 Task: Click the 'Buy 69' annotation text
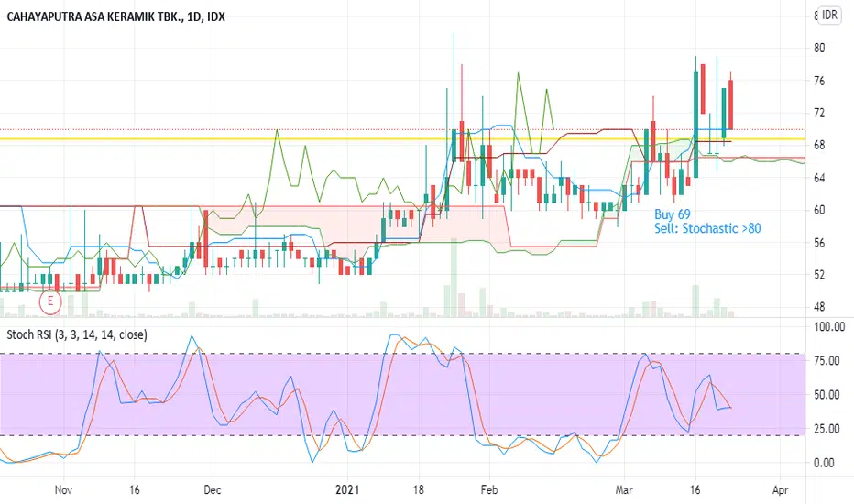[672, 214]
